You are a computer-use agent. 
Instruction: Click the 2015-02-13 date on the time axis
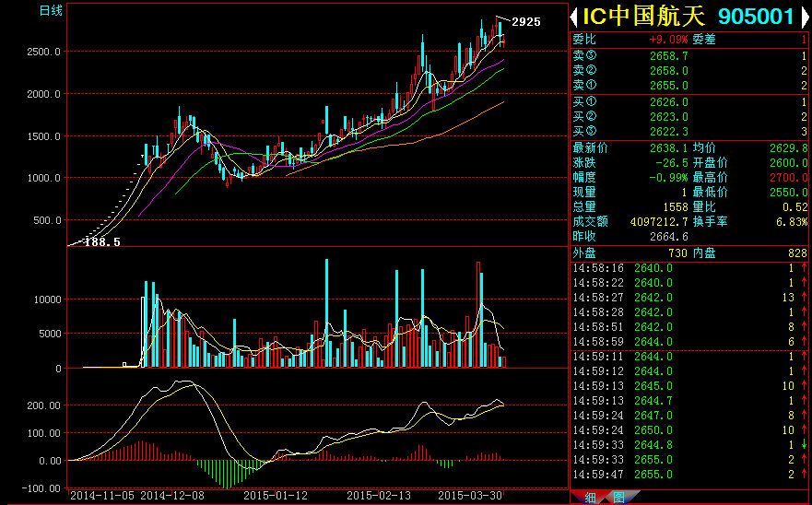point(379,496)
